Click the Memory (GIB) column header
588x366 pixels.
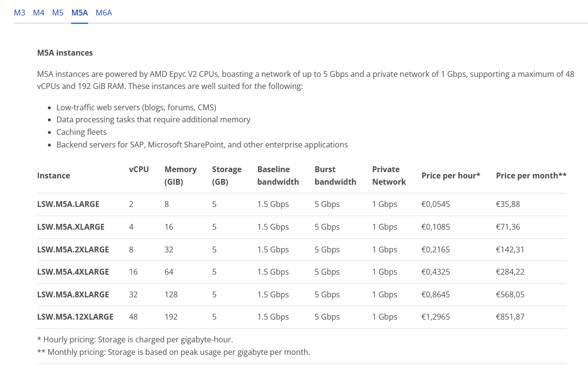[x=181, y=176]
